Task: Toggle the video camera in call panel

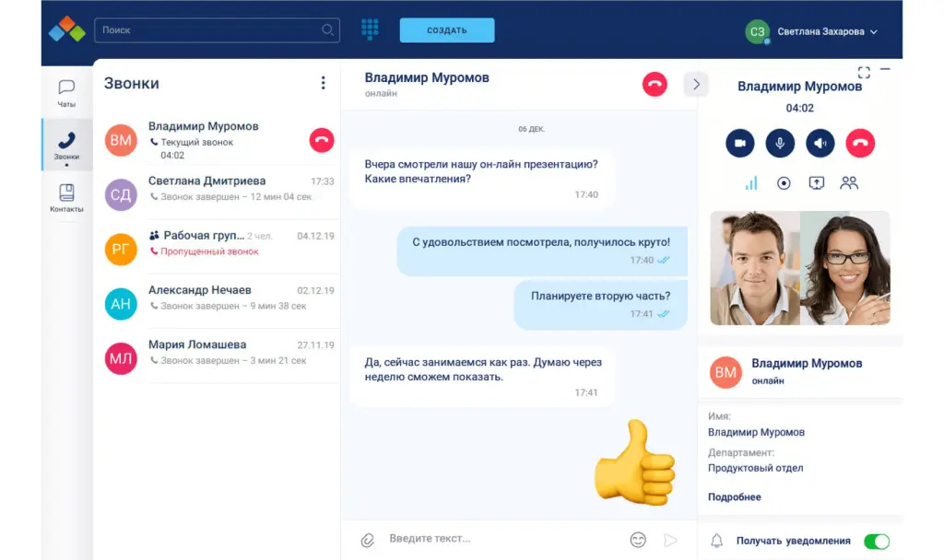Action: [x=740, y=143]
